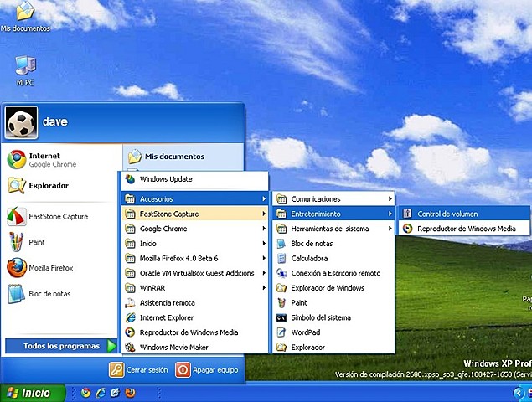Expand Mozilla Firefox 4.0 Beta 6 folder

194,259
